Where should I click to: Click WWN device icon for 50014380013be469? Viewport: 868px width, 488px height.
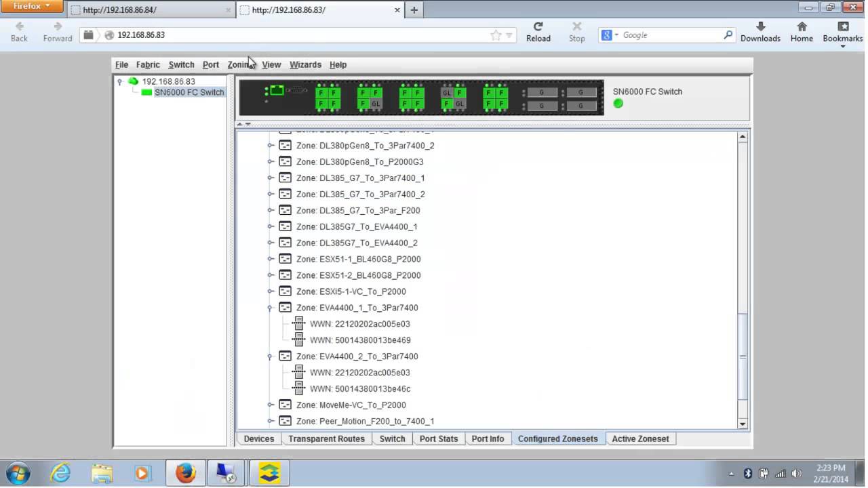[298, 340]
